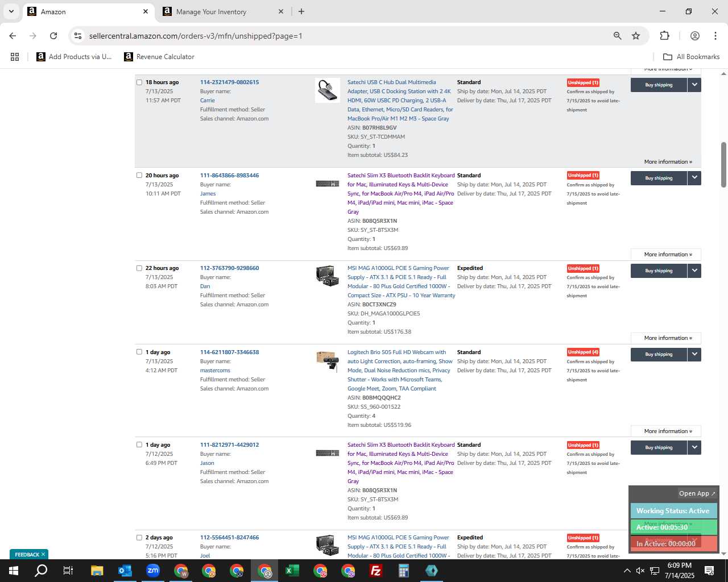Click Open App in time tracker widget
The height and width of the screenshot is (582, 728).
click(x=697, y=493)
